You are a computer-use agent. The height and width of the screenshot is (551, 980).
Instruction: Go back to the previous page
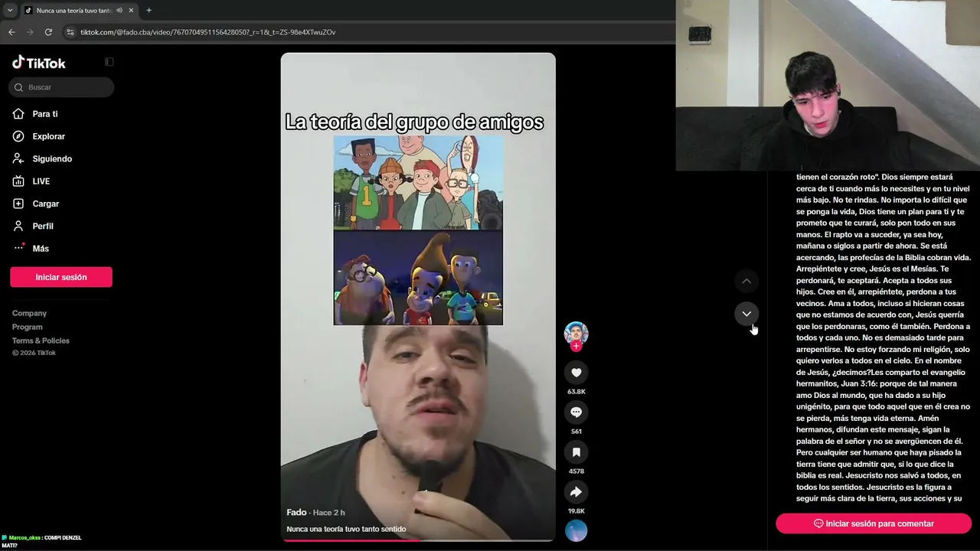(11, 32)
